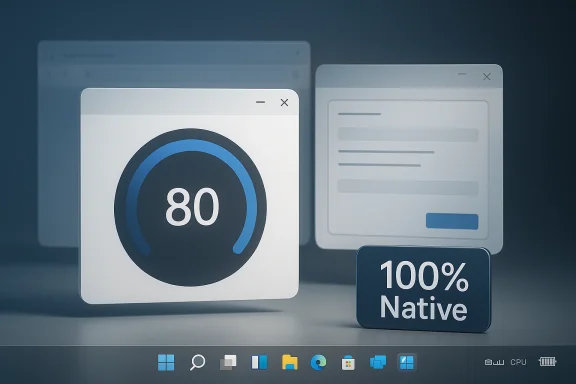Close the dialog window on the right
Image resolution: width=576 pixels, height=384 pixels.
pos(487,76)
